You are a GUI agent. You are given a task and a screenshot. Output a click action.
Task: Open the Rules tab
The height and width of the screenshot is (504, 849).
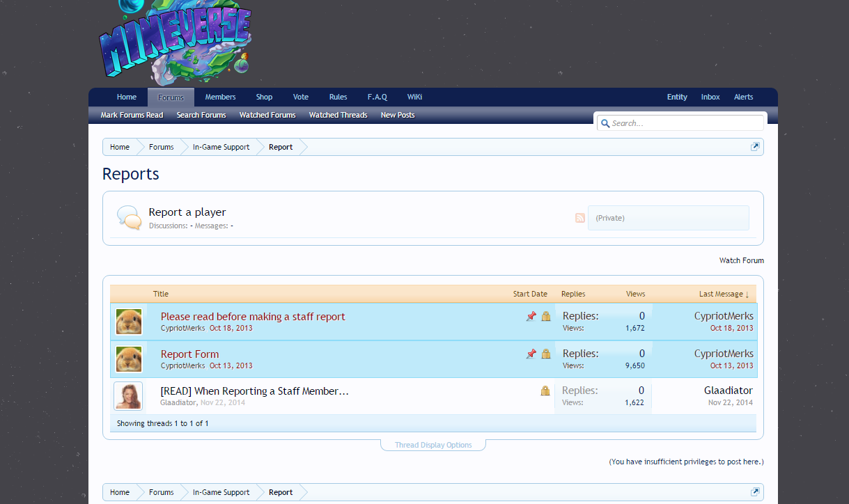(338, 97)
